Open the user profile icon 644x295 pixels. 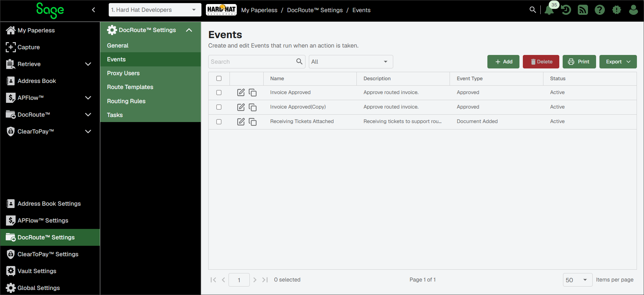[x=634, y=10]
